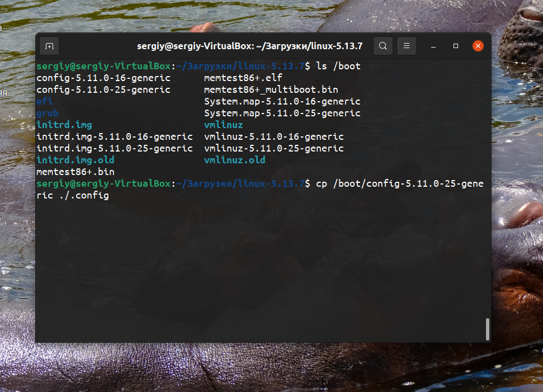This screenshot has width=543, height=392.
Task: Click memtest86+.bin file name
Action: click(75, 172)
